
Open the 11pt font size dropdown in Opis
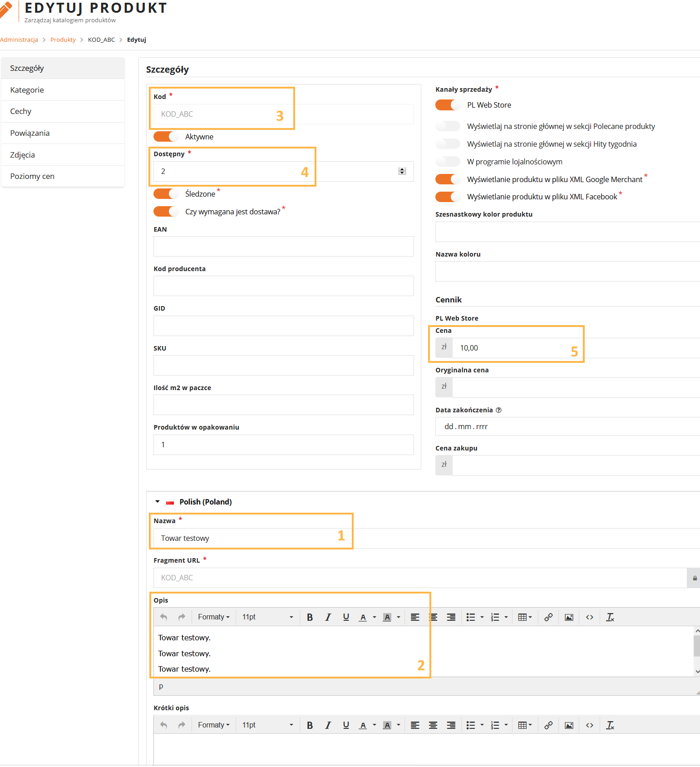click(267, 617)
